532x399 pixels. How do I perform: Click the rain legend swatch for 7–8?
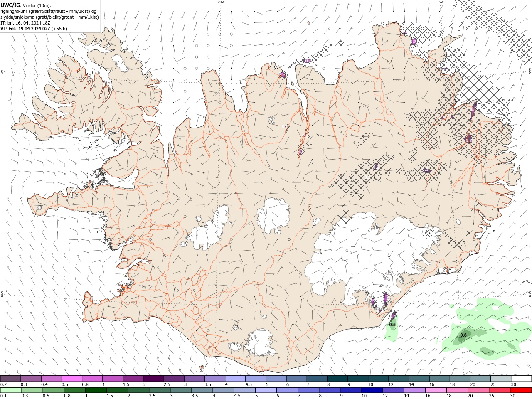[x=308, y=390]
